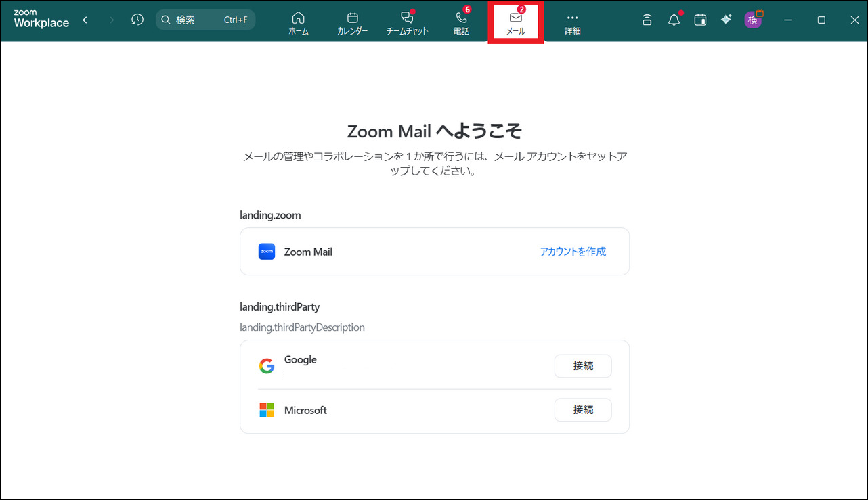Screen dimensions: 868x500
Task: Open the Zoom Rooms pairing icon
Action: pos(647,20)
